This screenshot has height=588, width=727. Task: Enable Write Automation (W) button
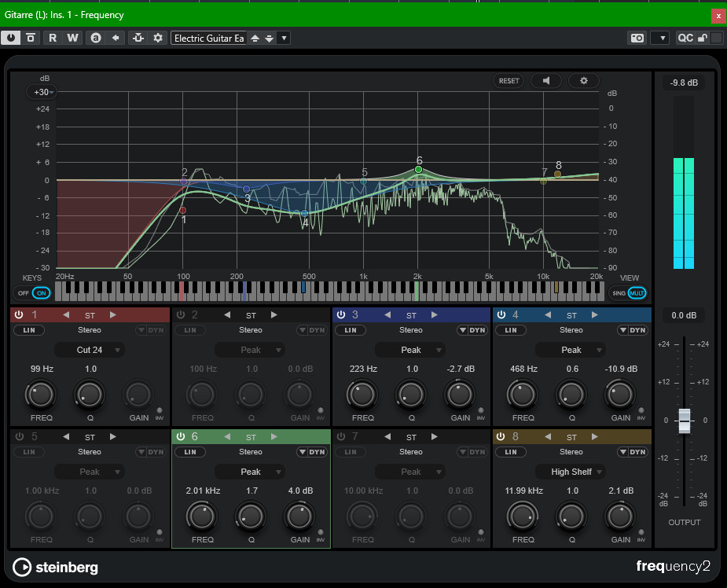coord(72,38)
